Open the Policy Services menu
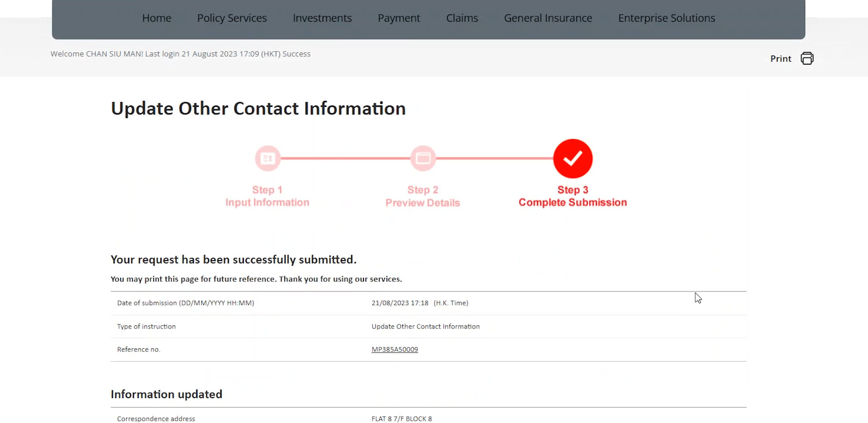The width and height of the screenshot is (868, 423). click(x=232, y=18)
